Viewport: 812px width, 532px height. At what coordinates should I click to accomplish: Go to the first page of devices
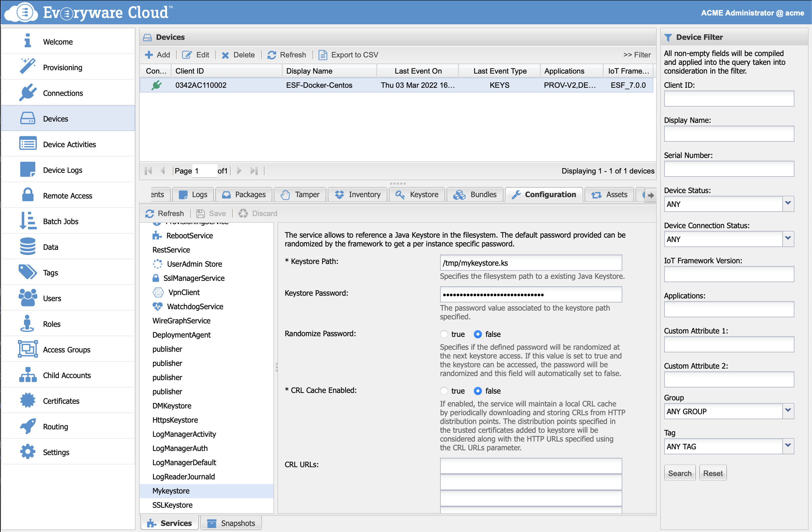[148, 170]
